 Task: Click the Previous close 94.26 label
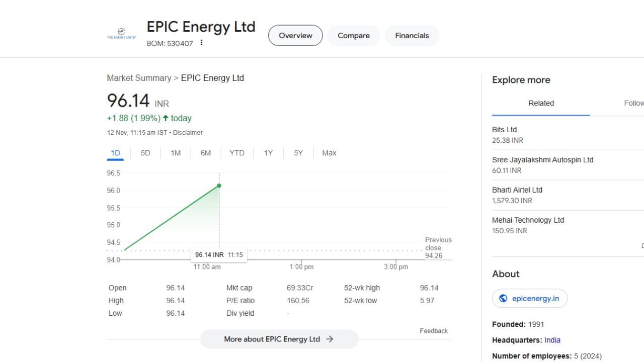click(x=438, y=247)
